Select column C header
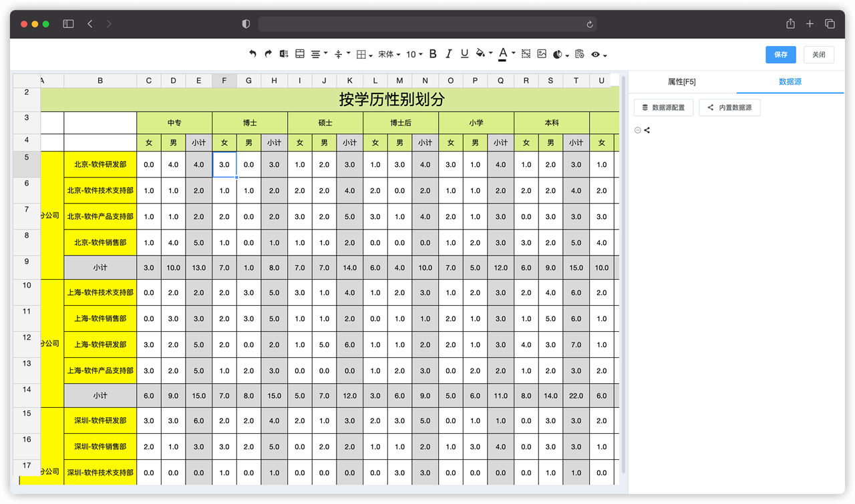The image size is (855, 504). pos(149,81)
